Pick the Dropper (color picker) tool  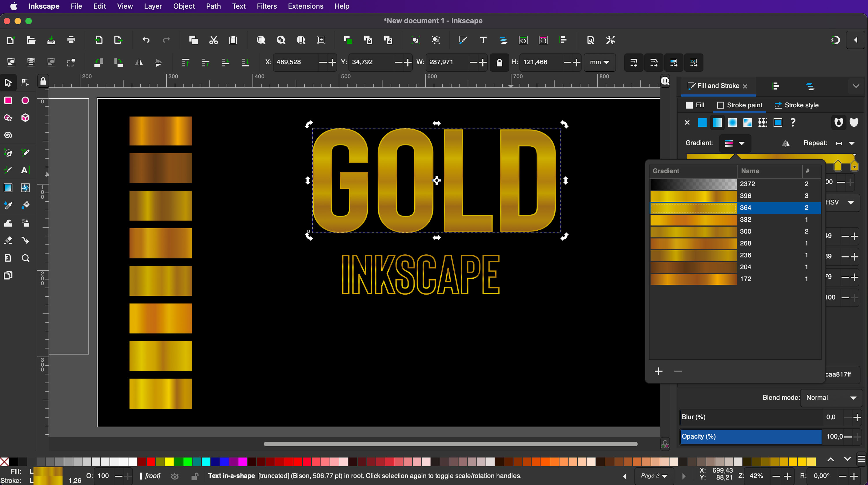pos(8,205)
